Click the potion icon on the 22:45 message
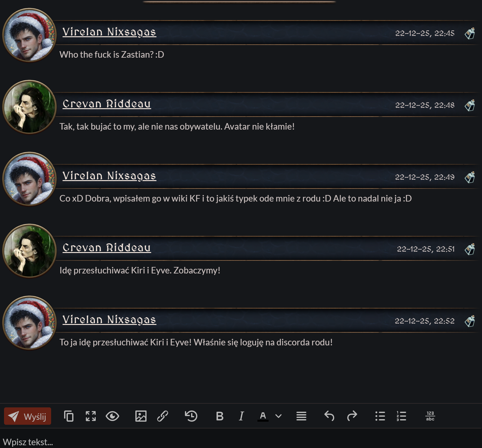This screenshot has height=448, width=482. coord(470,33)
